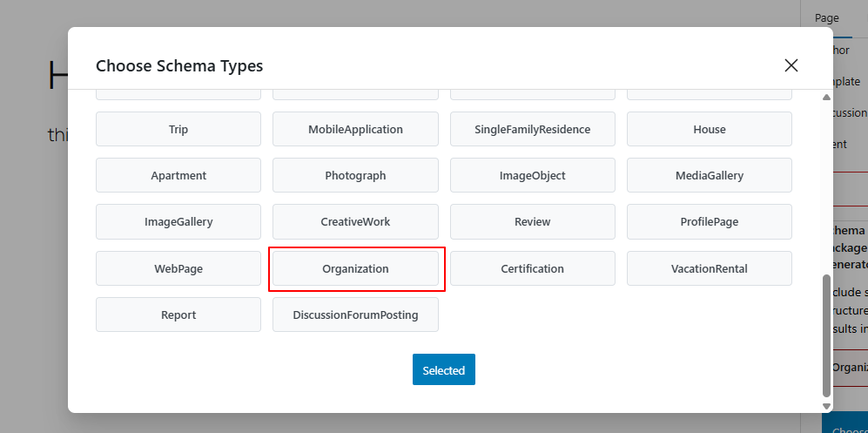Viewport: 868px width, 433px height.
Task: Select the ImageObject schema type
Action: click(x=532, y=175)
